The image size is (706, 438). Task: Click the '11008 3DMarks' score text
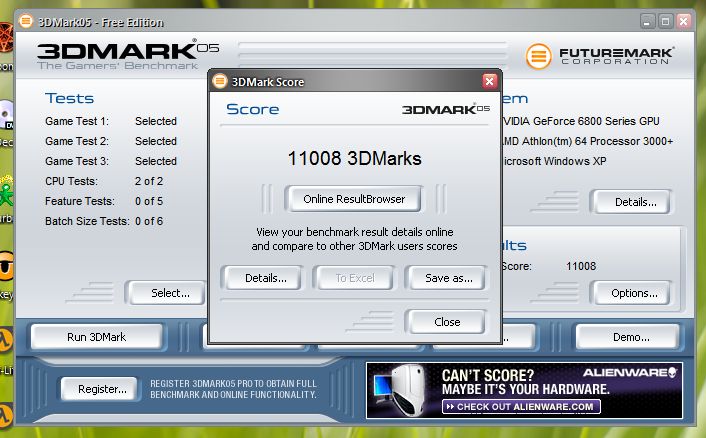[x=354, y=158]
